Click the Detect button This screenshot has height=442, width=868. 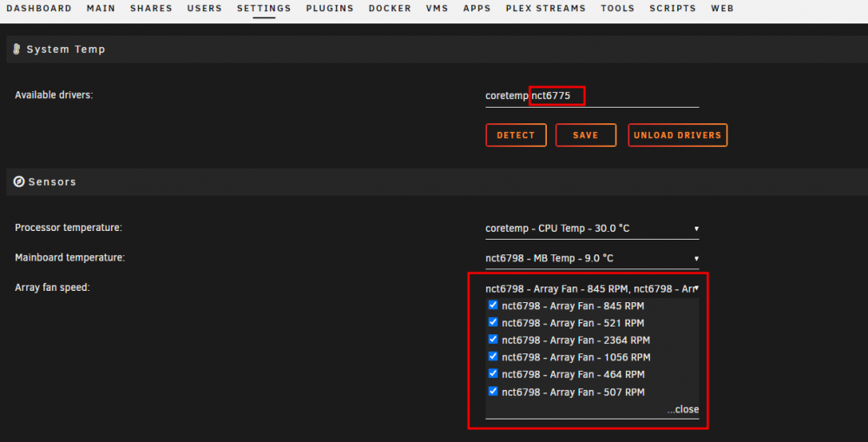tap(516, 135)
